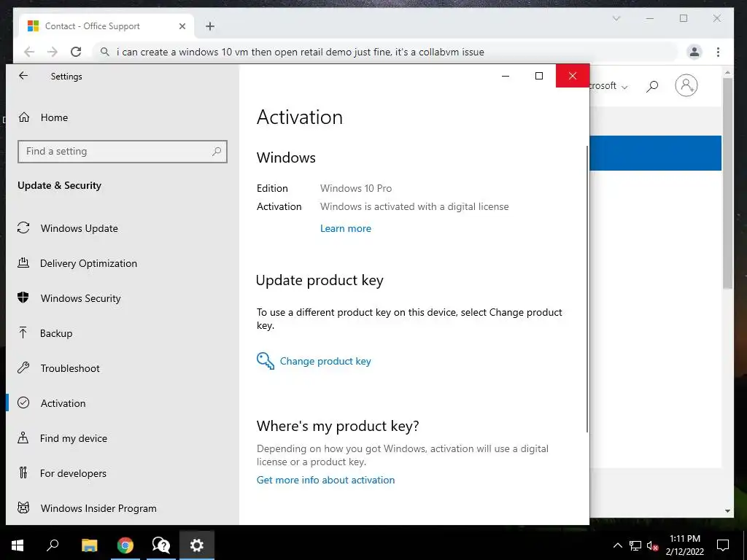Click the Backup upload arrow icon

[x=23, y=332]
